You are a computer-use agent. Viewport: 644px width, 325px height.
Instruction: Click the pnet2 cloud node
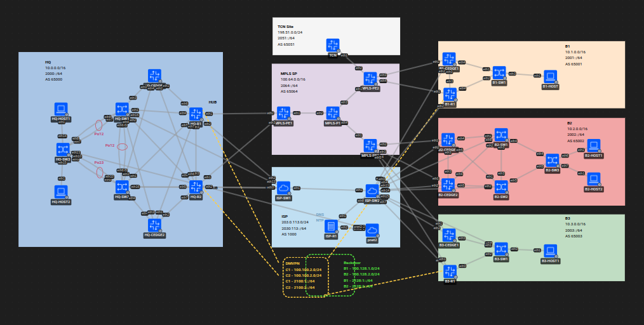click(372, 230)
